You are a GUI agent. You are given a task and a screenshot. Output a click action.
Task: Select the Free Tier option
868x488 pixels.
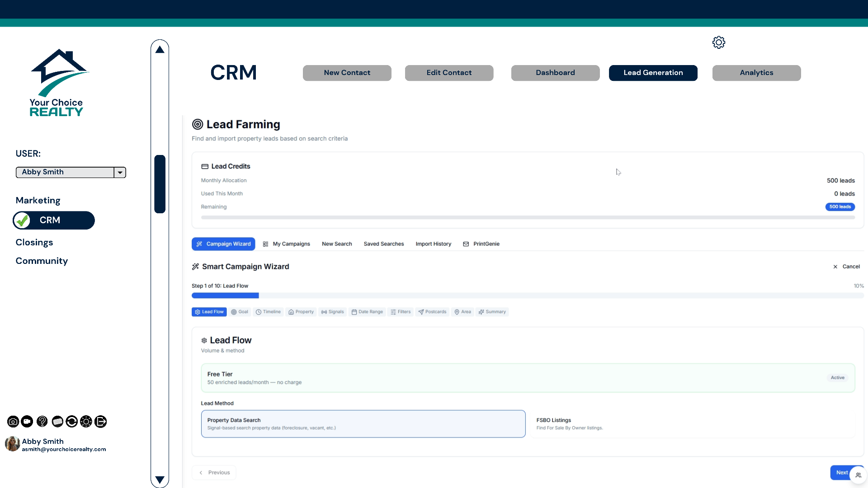tap(528, 378)
